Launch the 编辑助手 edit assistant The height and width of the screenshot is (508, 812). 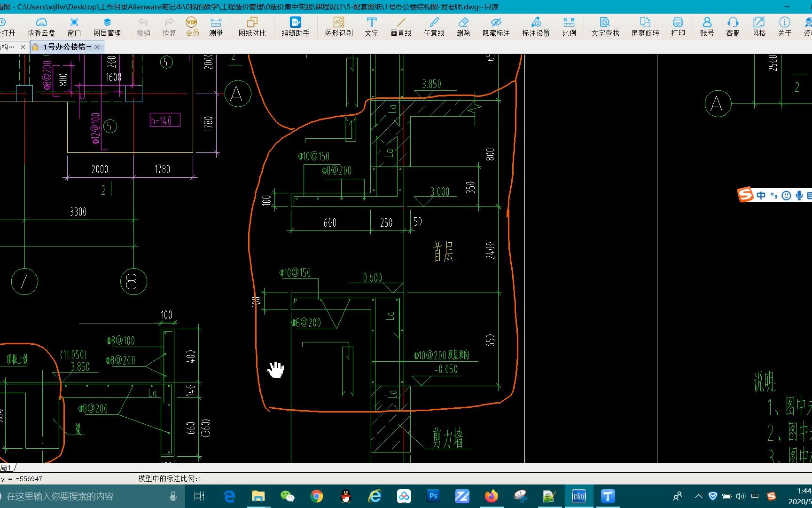(296, 27)
